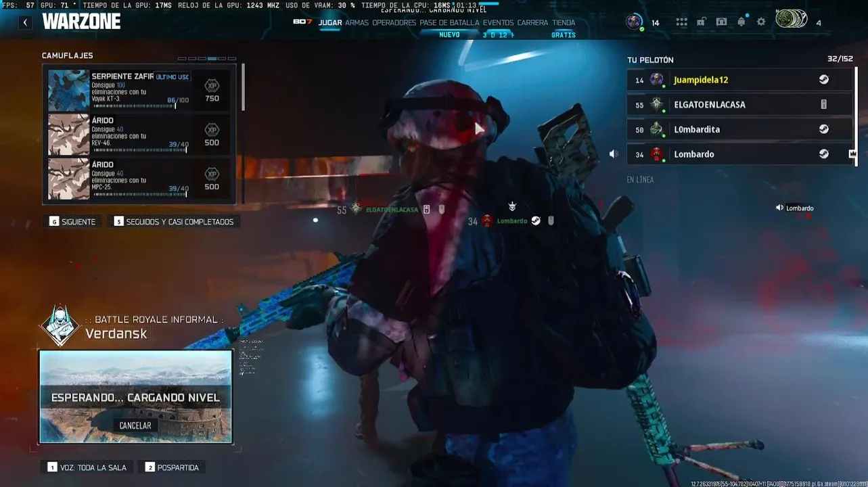This screenshot has width=868, height=487.
Task: Click NUEVO label under ARMAS
Action: pos(449,34)
